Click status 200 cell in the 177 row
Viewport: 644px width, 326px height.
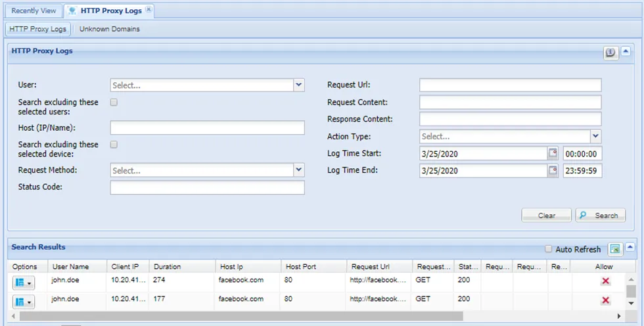point(464,299)
